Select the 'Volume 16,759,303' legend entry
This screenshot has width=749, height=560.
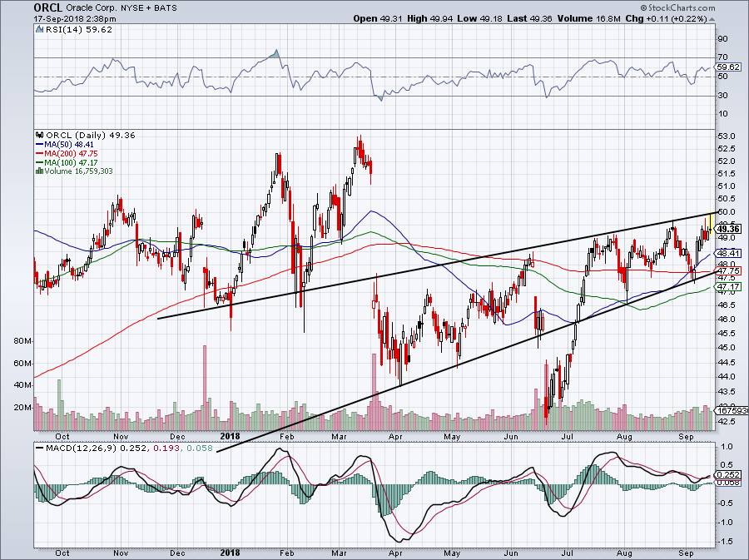(x=79, y=171)
